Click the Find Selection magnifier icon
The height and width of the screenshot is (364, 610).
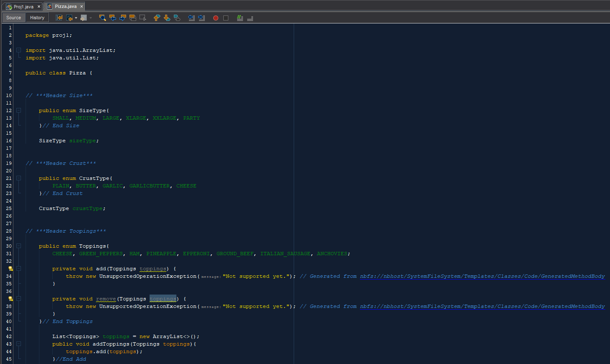coord(102,18)
